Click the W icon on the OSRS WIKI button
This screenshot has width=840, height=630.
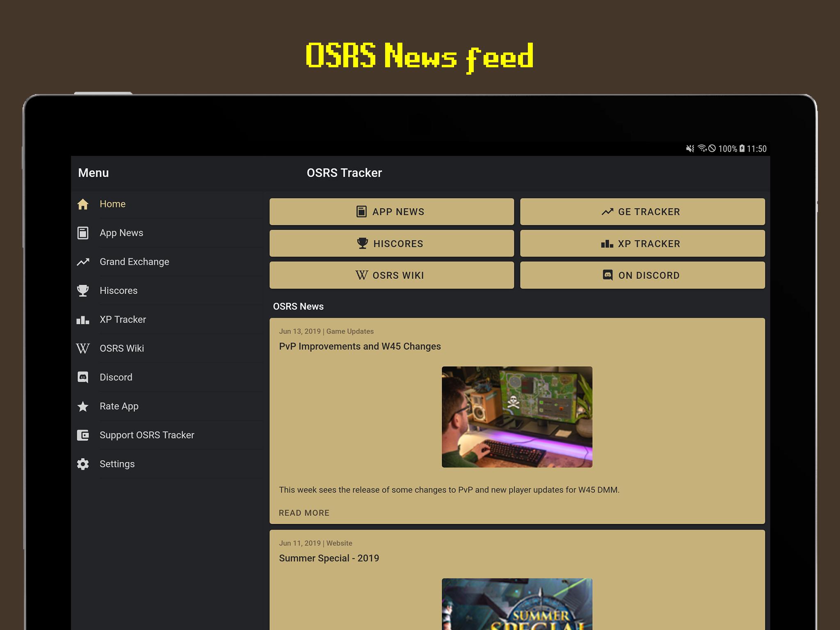[x=362, y=275]
